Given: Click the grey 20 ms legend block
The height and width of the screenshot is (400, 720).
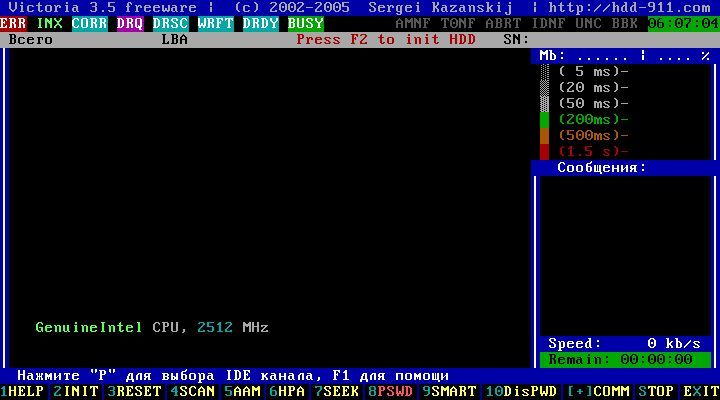Looking at the screenshot, I should [544, 88].
